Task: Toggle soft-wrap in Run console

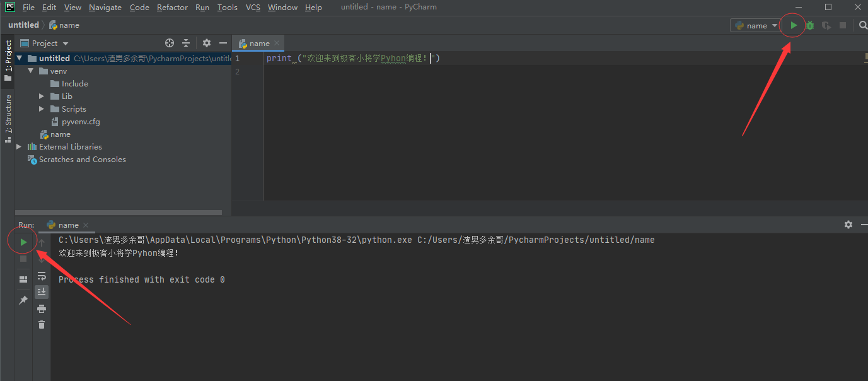Action: pyautogui.click(x=42, y=276)
